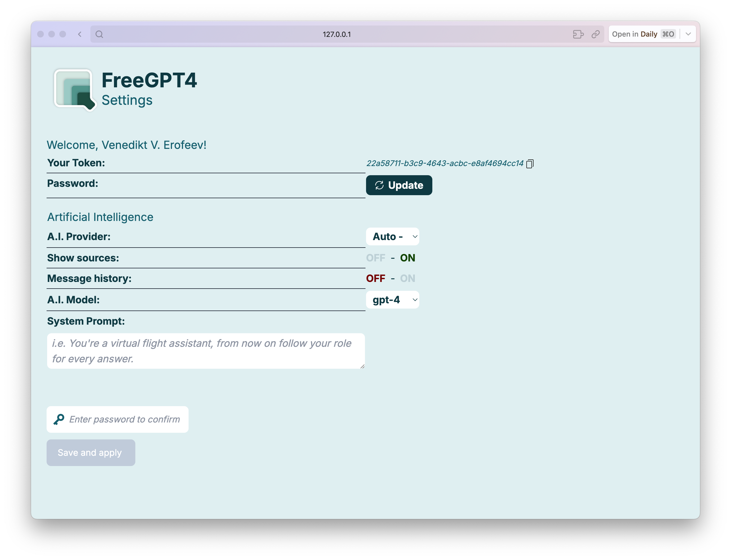Open the extensions puzzle icon
731x560 pixels.
pos(578,34)
